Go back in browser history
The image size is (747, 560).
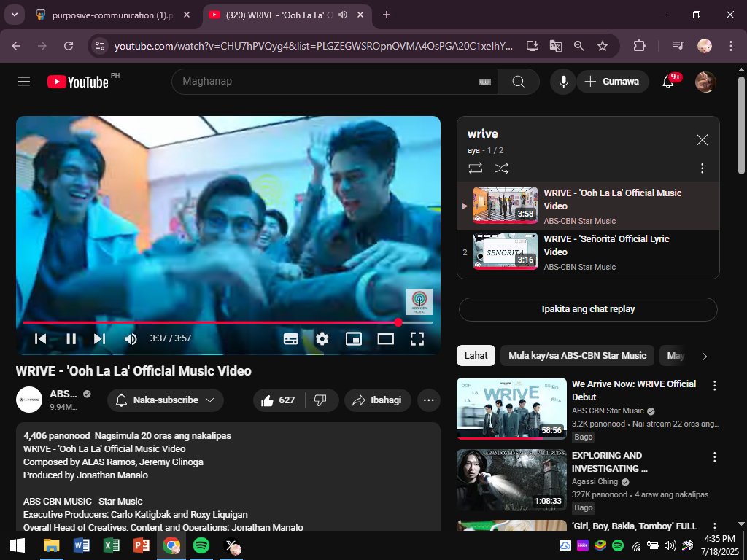16,46
